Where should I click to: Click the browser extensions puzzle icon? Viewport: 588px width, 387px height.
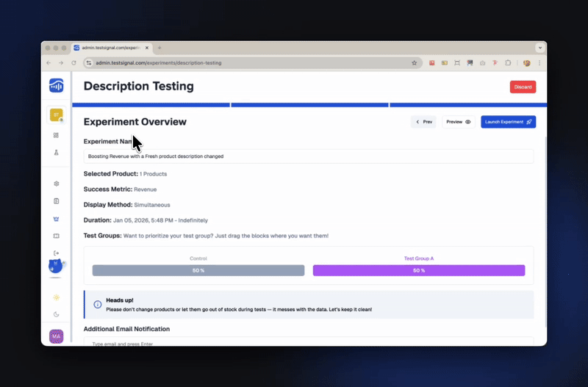pos(507,63)
